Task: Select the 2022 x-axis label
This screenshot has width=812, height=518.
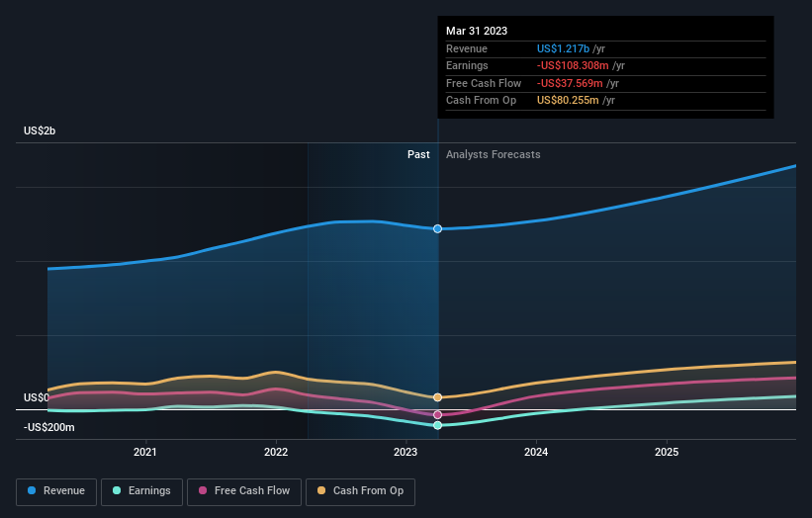Action: coord(276,453)
